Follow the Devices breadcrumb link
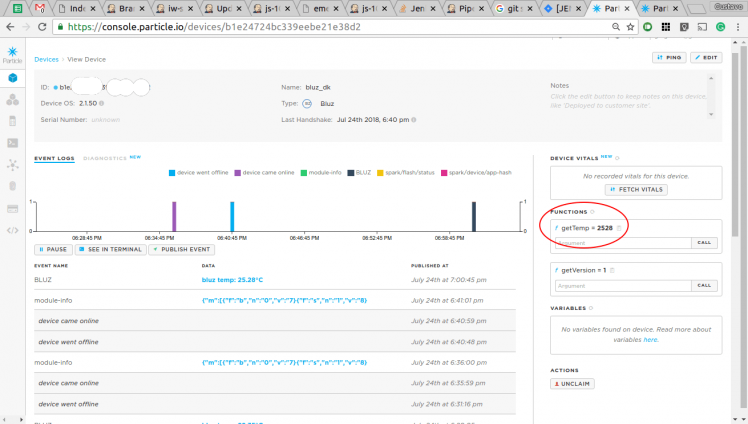Screen dimensions: 748x424 (46, 60)
